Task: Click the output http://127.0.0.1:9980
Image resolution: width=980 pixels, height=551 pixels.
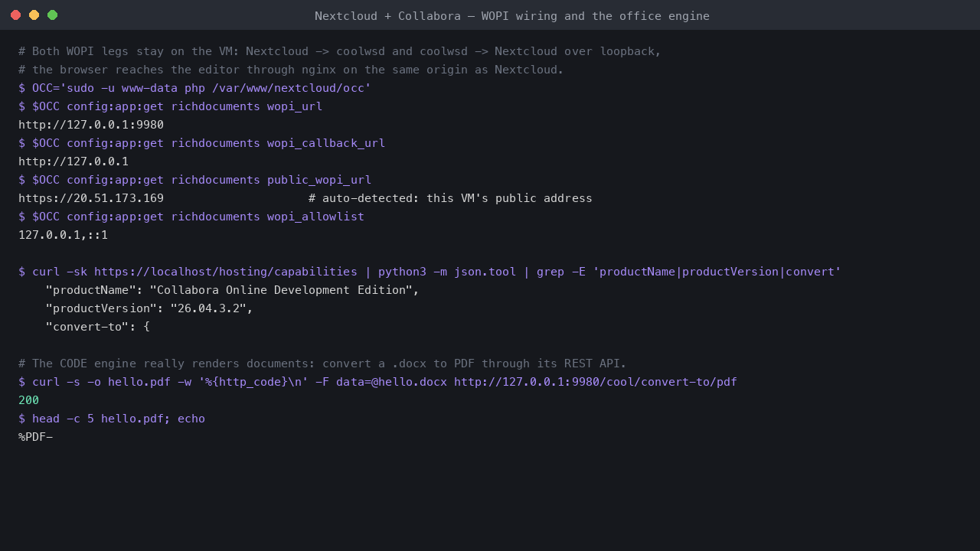Action: pyautogui.click(x=91, y=125)
